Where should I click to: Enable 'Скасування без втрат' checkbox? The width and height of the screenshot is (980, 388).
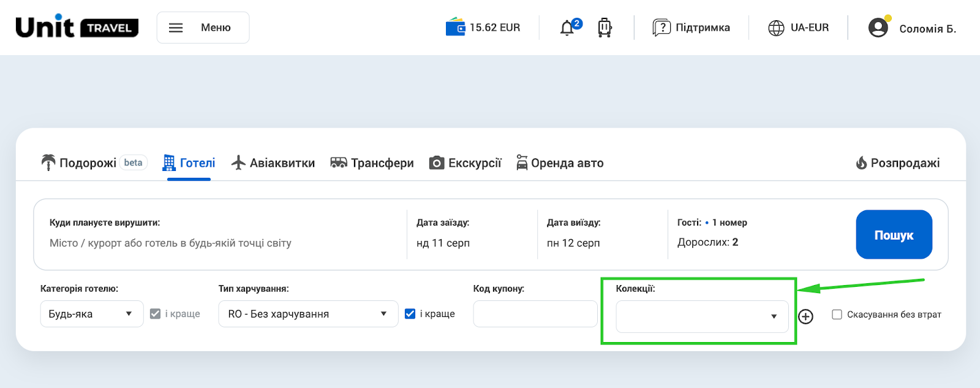(x=837, y=314)
